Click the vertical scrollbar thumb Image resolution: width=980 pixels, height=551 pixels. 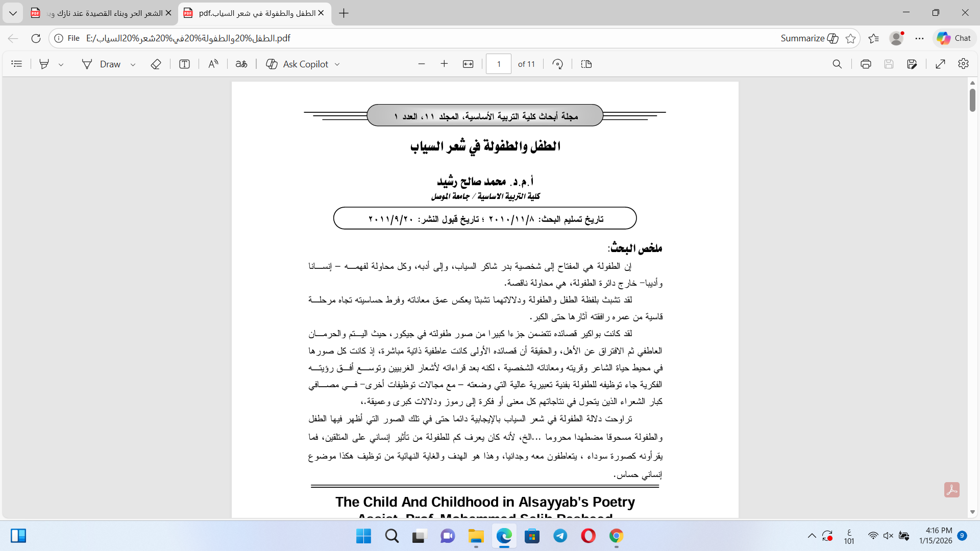(972, 100)
